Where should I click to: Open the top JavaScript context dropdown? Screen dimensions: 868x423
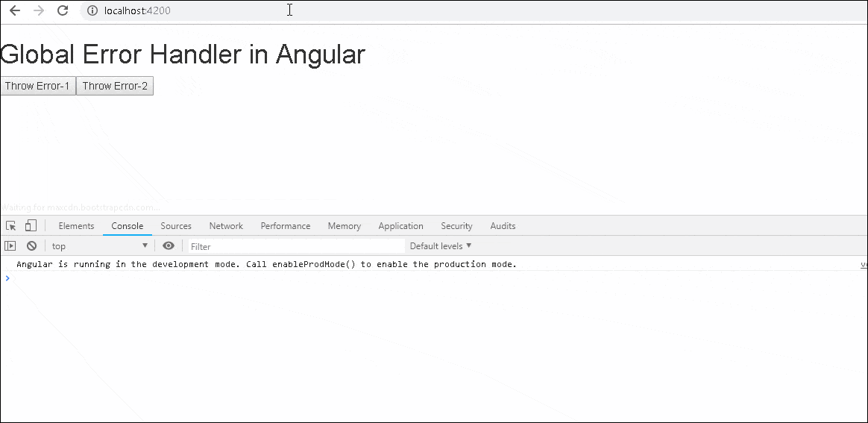tap(100, 246)
